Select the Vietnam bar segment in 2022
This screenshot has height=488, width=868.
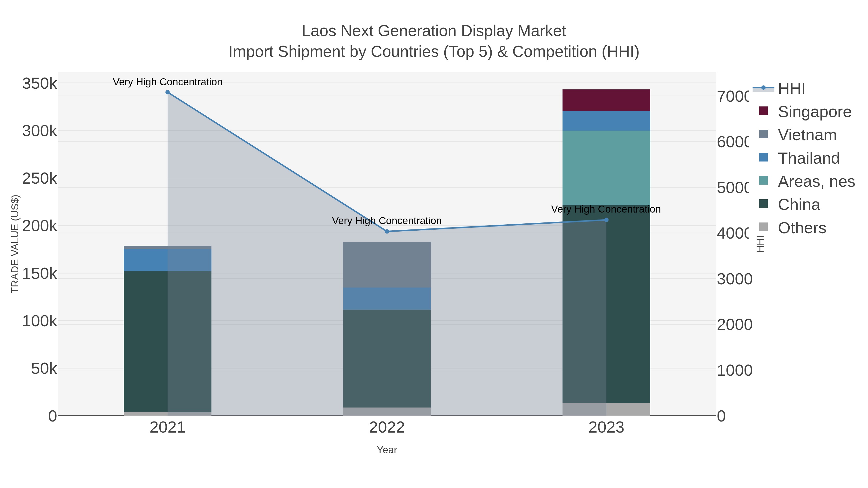tap(387, 264)
